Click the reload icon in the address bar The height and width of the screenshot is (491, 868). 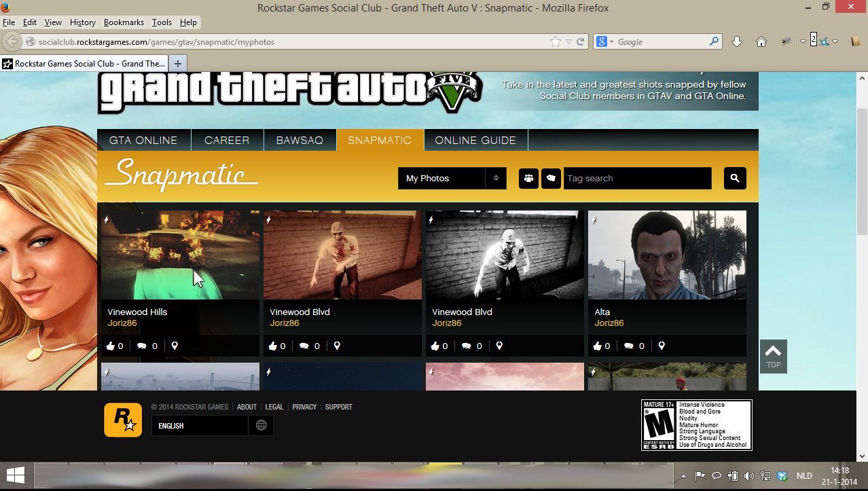tap(581, 41)
